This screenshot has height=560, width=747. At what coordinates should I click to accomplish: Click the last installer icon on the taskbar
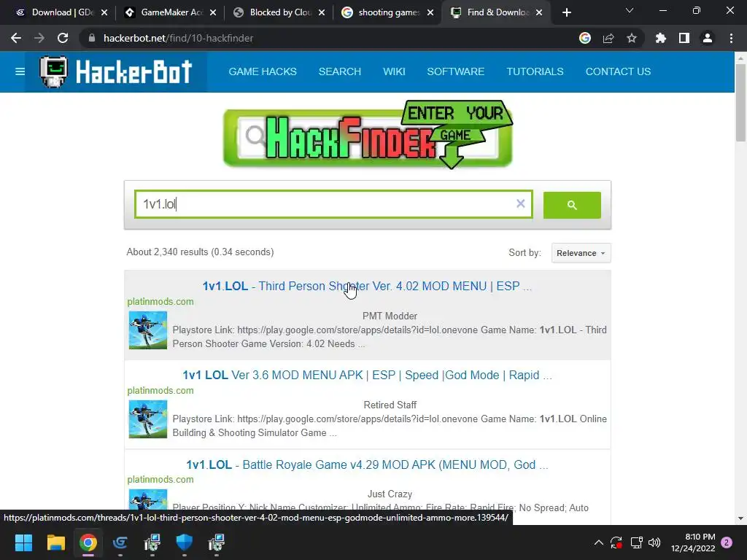(x=216, y=542)
